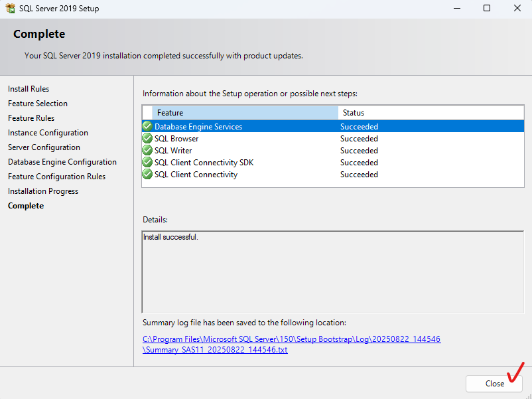The image size is (532, 399).
Task: Click the Install Rules step
Action: [x=29, y=88]
